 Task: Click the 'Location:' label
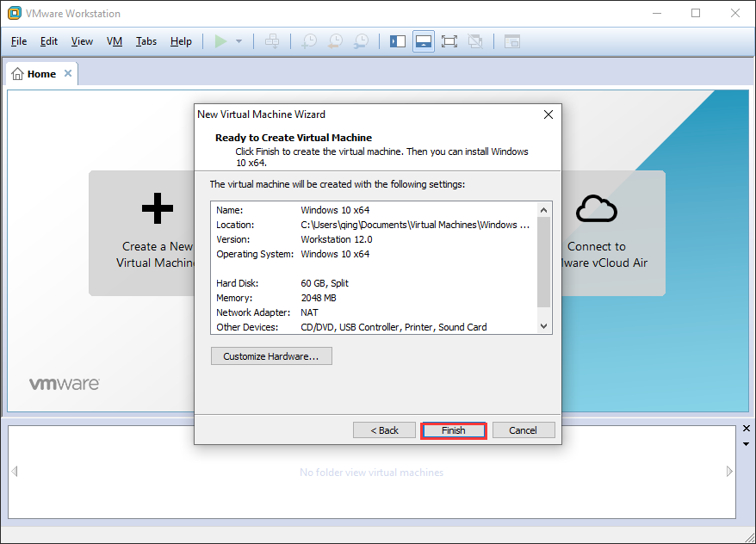click(x=235, y=225)
